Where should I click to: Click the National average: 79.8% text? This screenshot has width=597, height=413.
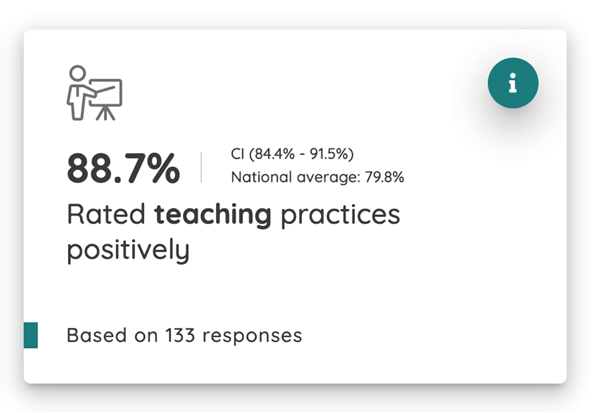coord(318,177)
